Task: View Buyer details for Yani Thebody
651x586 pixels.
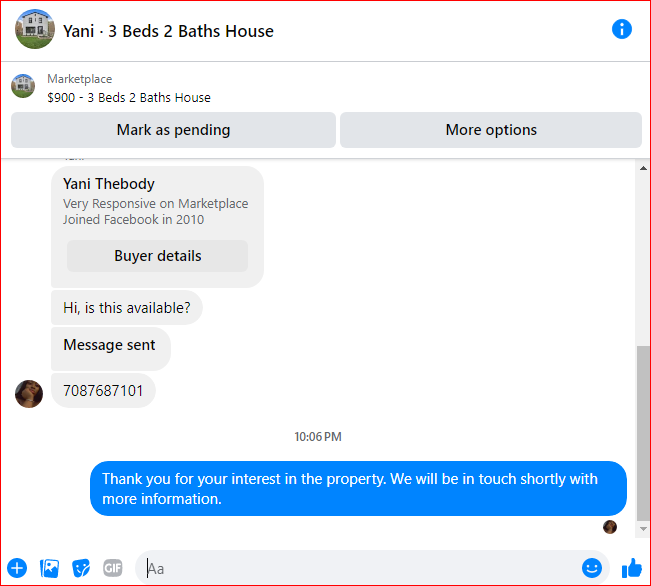Action: pyautogui.click(x=157, y=256)
